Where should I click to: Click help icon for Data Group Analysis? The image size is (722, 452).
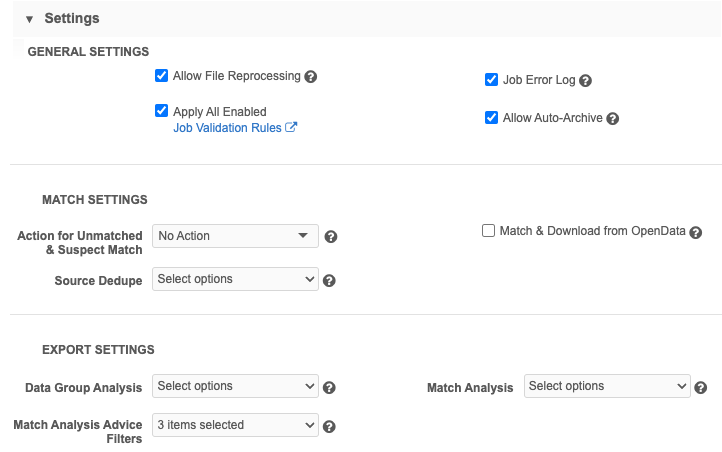coord(329,388)
